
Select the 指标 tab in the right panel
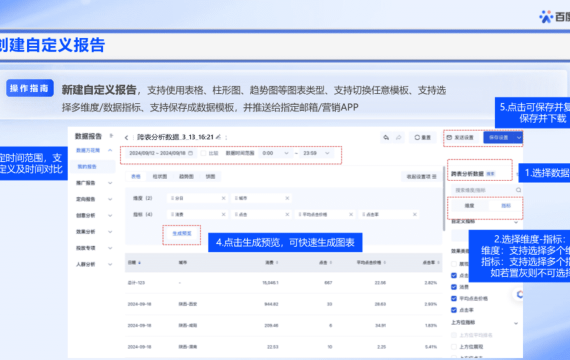point(506,206)
